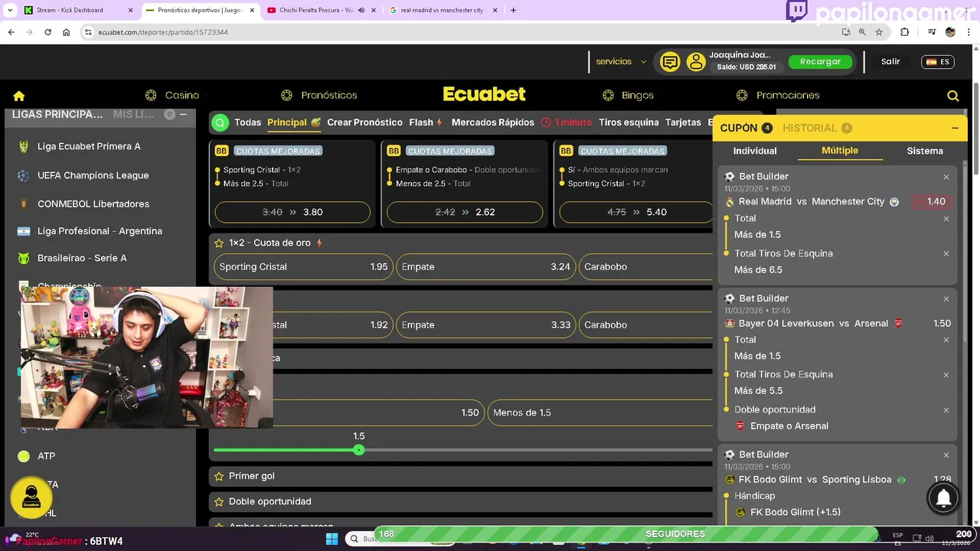Open the chat messages icon

tap(670, 62)
